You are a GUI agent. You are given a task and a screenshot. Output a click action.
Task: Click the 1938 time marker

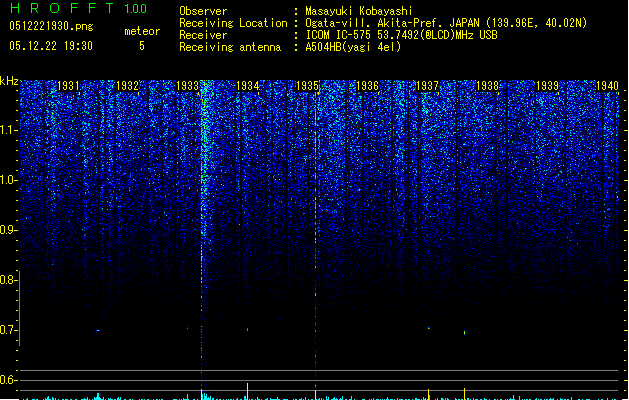(x=487, y=86)
